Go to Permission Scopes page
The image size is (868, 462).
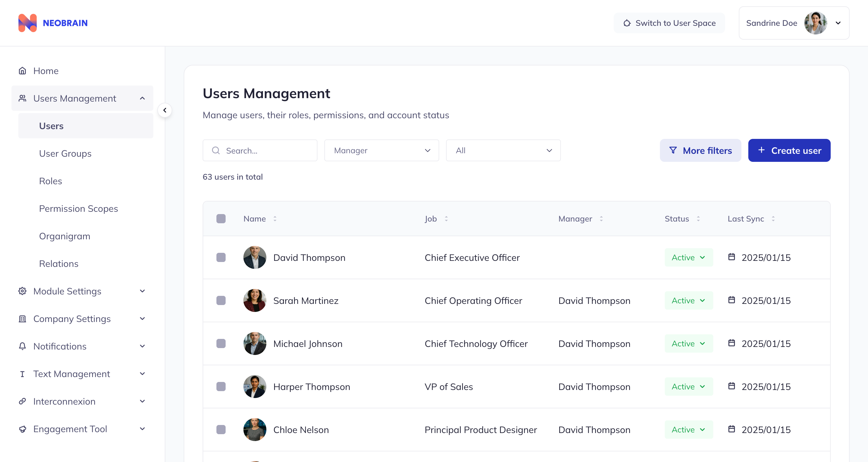coord(79,209)
